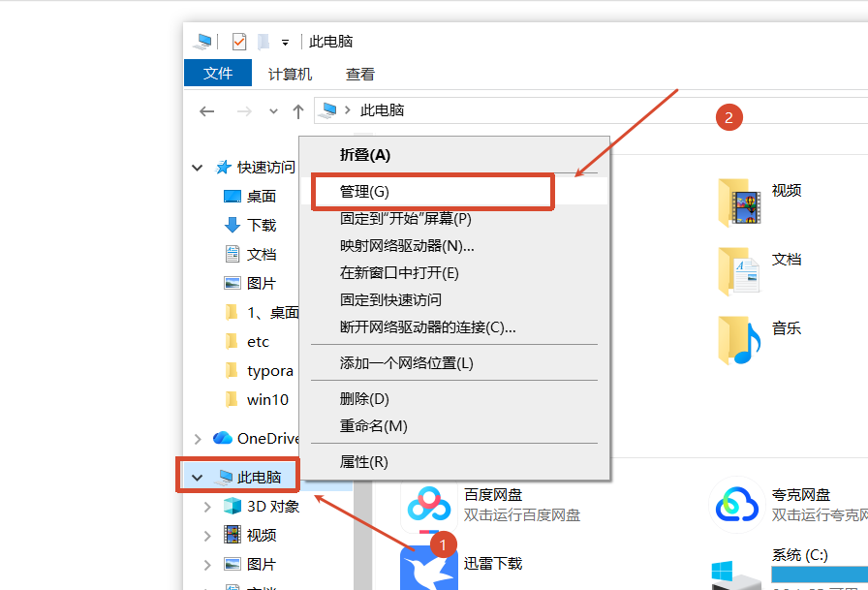Open the etc folder in sidebar
868x590 pixels.
[x=247, y=341]
